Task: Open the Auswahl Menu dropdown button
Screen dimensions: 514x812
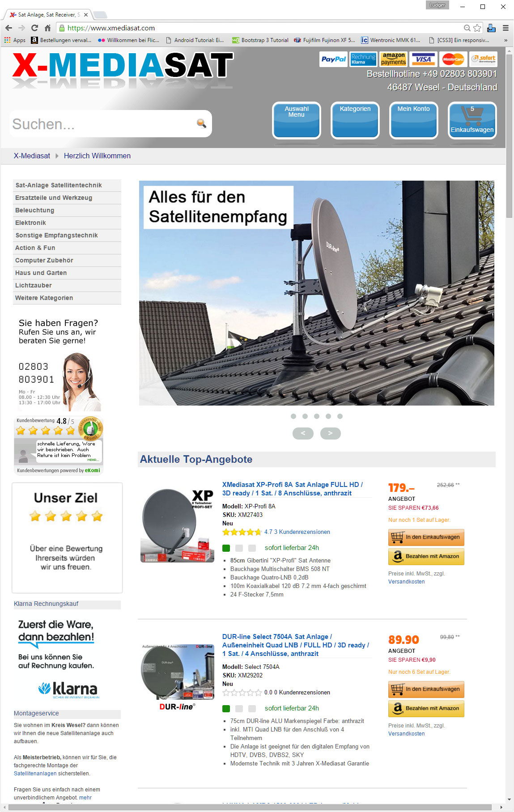Action: click(297, 121)
